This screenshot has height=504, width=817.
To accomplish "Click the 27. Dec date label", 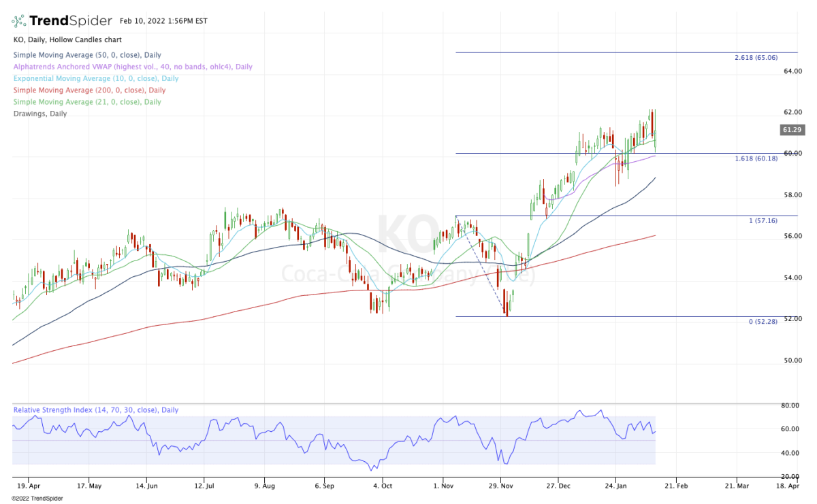I will (x=558, y=486).
